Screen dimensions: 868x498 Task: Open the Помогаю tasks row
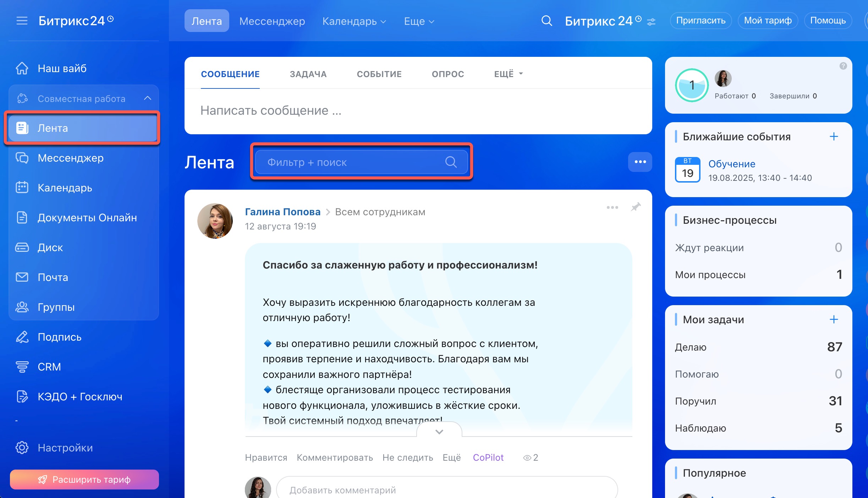[x=759, y=374]
